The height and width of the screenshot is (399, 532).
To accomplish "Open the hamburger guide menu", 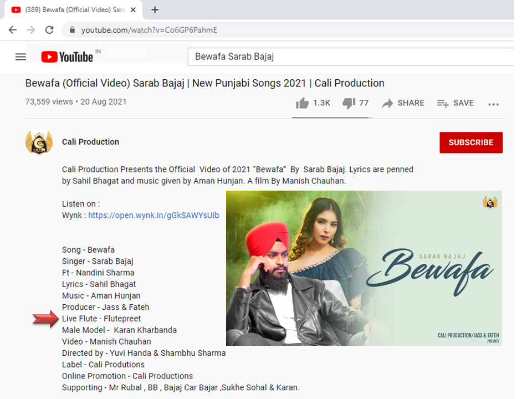I will (x=21, y=57).
